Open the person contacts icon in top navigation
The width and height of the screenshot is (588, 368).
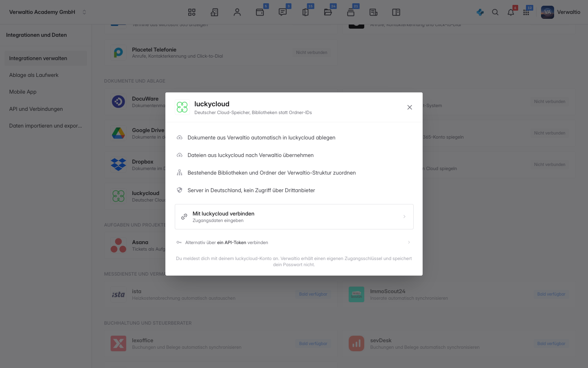click(x=237, y=12)
